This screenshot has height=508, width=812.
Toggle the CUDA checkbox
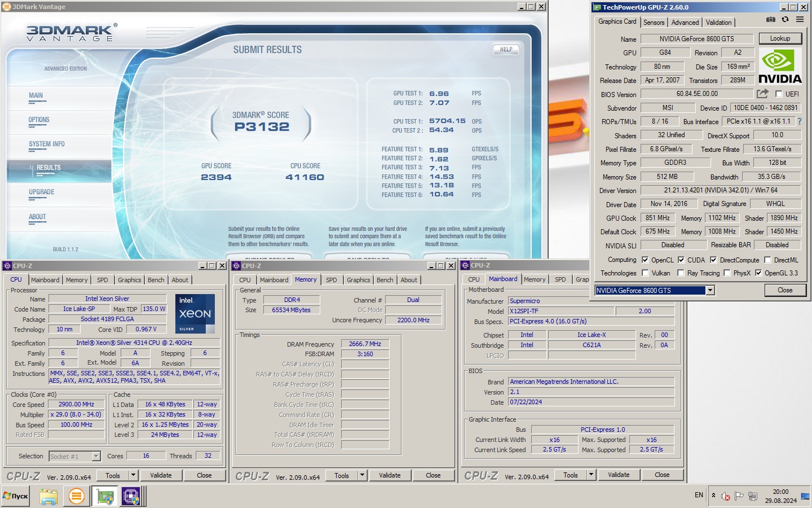tap(682, 260)
